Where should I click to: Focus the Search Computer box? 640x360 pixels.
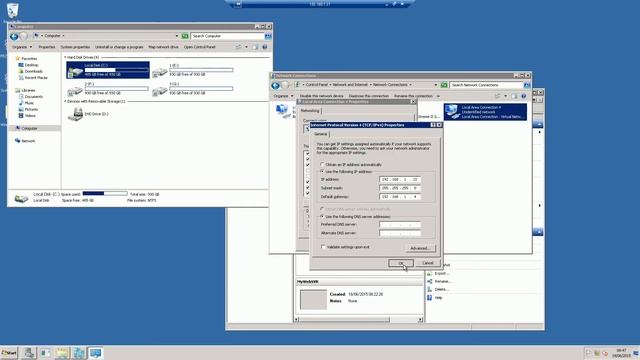click(x=228, y=36)
